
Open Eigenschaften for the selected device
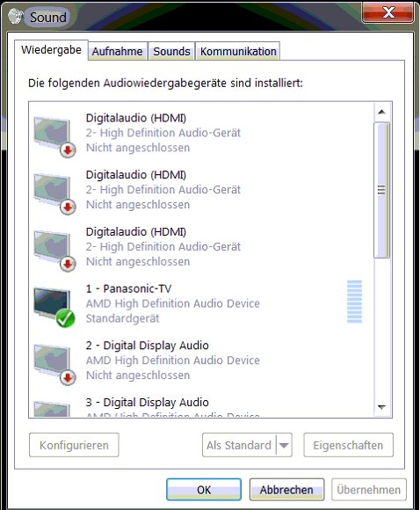coord(348,445)
